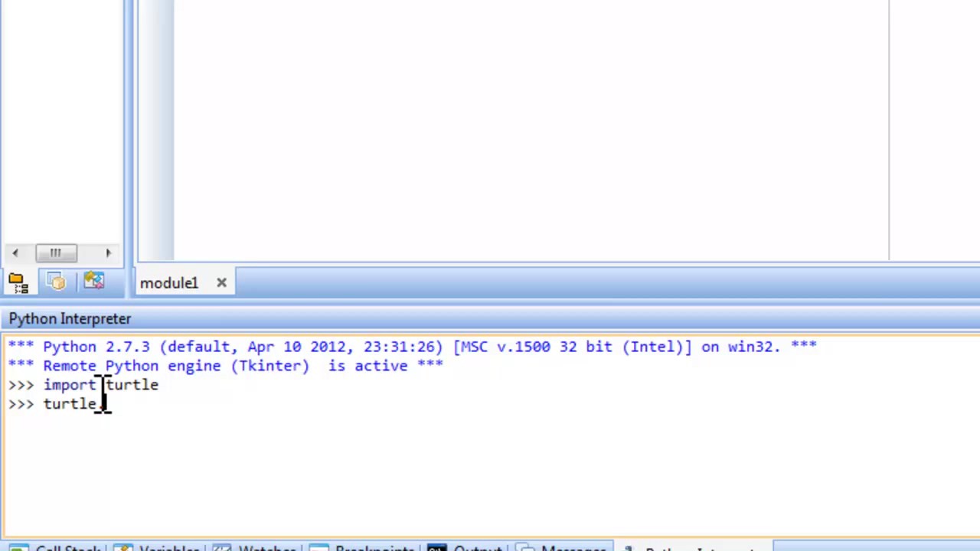Click the 'Remote Python engine (Tkinter) is active' line
The image size is (980, 551).
pos(225,366)
